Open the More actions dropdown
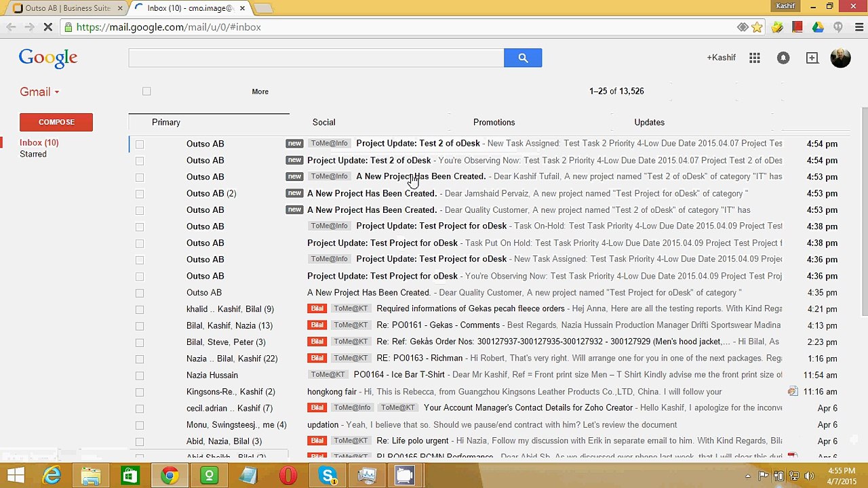 [x=260, y=91]
